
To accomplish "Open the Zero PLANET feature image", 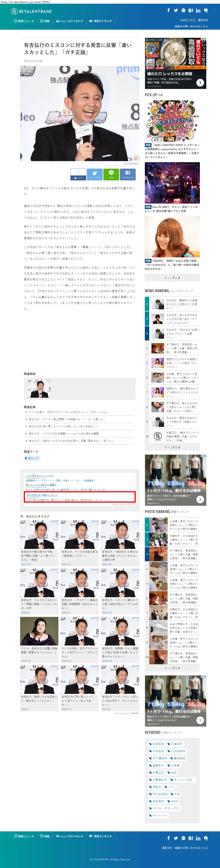I will [172, 183].
